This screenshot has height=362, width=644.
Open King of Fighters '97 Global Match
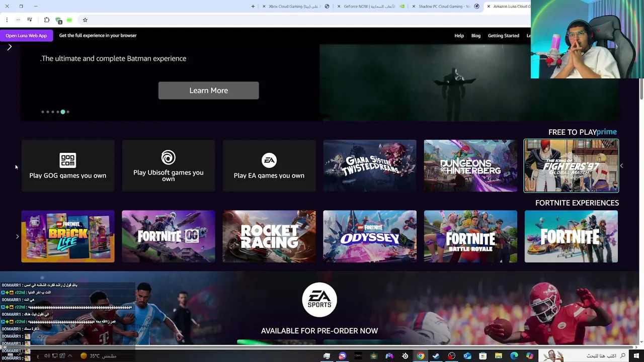pos(571,166)
